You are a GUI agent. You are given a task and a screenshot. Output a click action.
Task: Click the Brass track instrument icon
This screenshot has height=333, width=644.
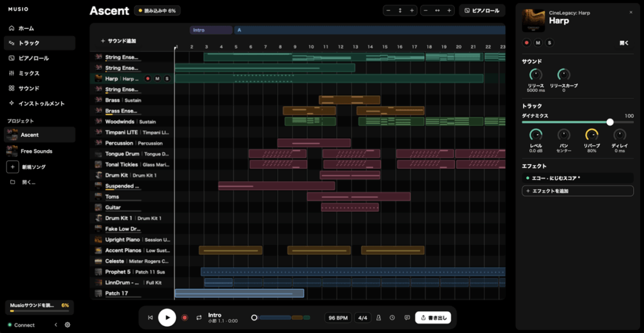click(x=98, y=100)
